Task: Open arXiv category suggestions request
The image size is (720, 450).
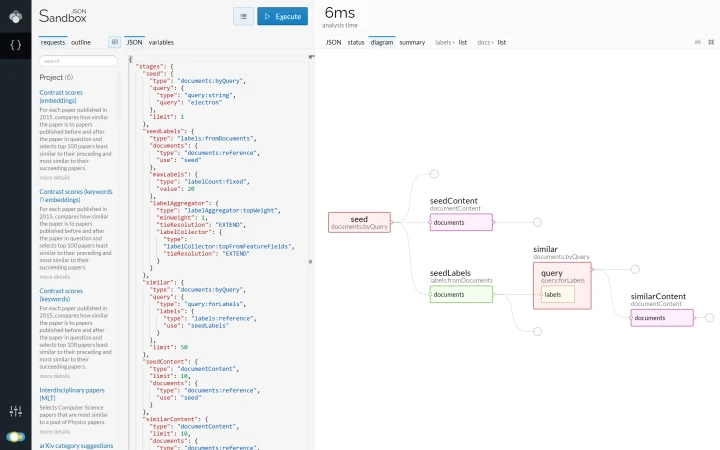Action: coord(76,445)
